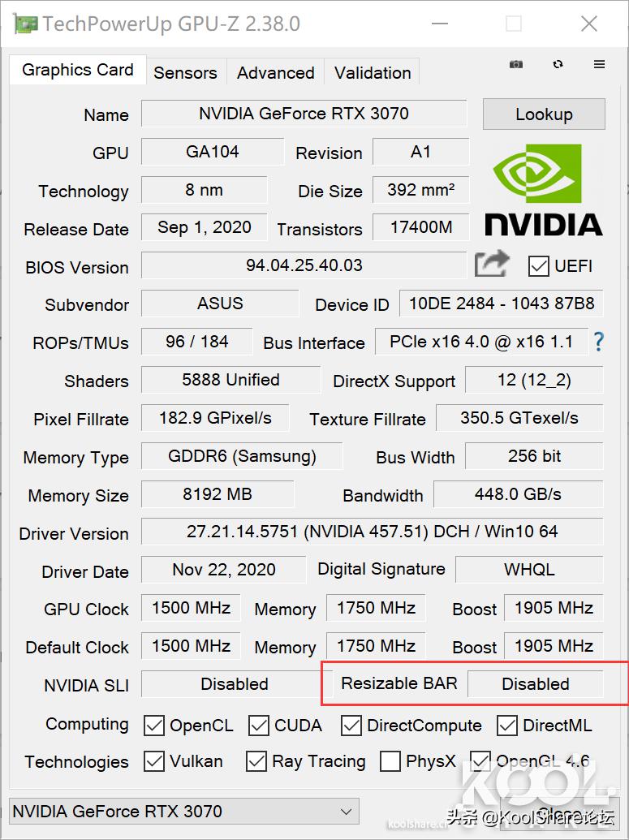Toggle the UEFI checkbox
Image resolution: width=629 pixels, height=840 pixels.
539,265
